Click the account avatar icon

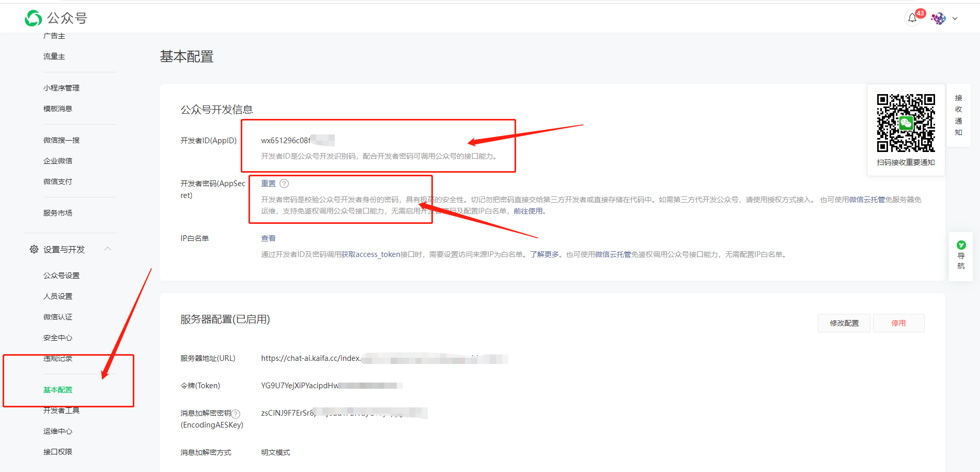[939, 19]
